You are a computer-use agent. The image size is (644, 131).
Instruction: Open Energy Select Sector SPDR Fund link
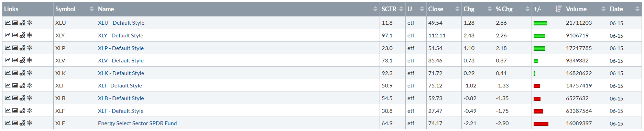(x=137, y=123)
